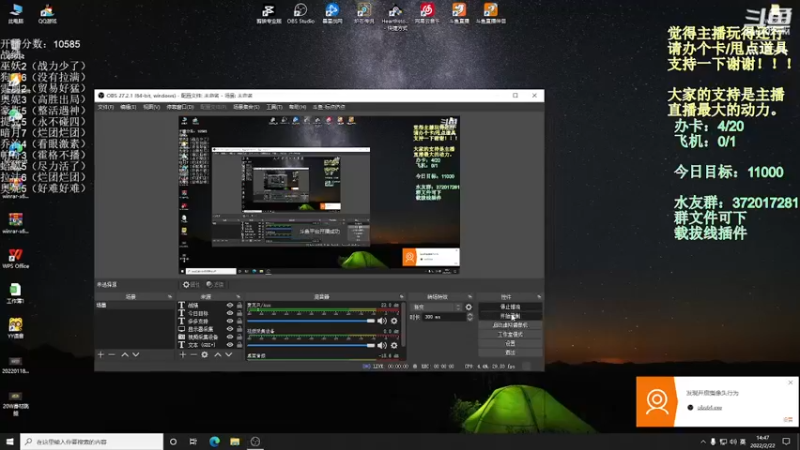Viewport: 800px width, 450px height.
Task: Move scene up with arrow icon
Action: (x=125, y=355)
